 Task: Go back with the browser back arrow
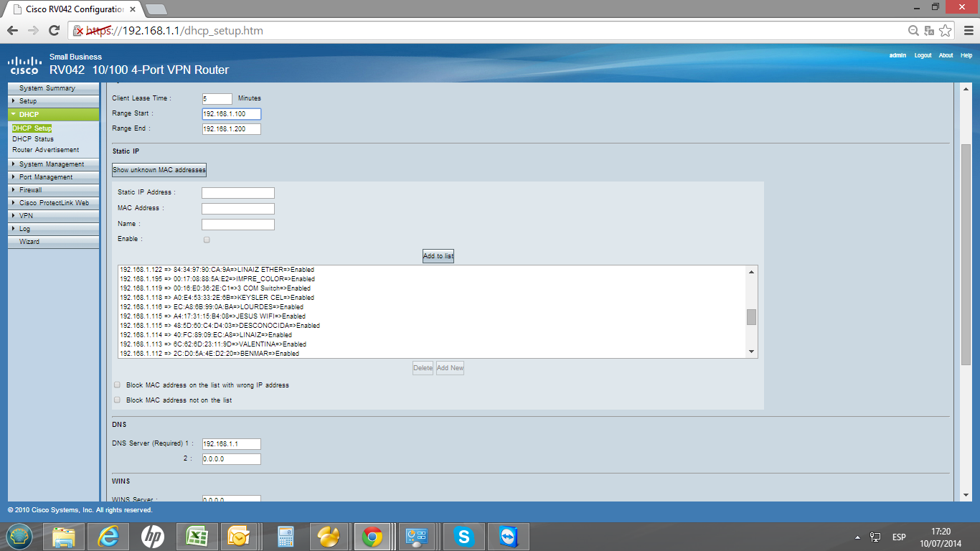point(12,31)
